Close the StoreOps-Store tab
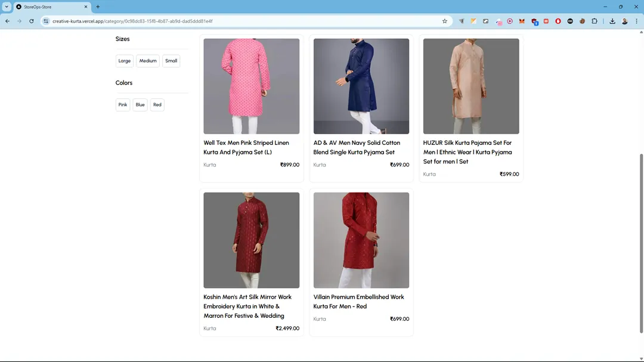 pos(86,7)
